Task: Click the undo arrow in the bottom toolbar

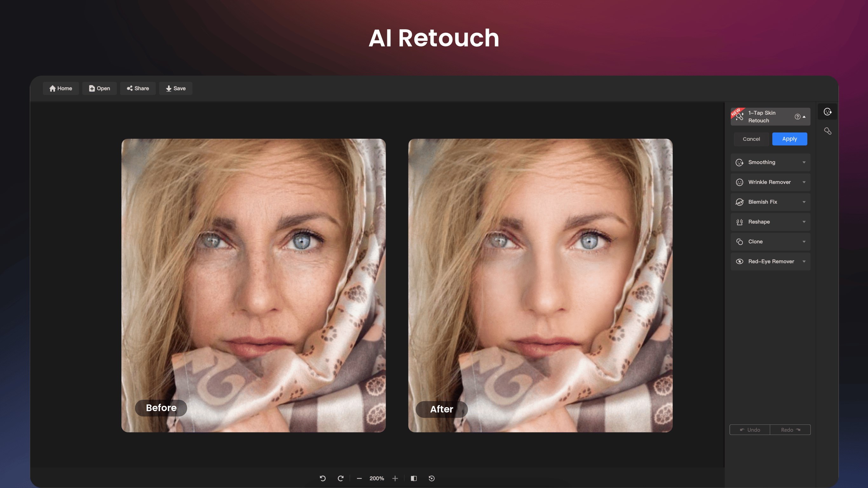Action: click(322, 478)
